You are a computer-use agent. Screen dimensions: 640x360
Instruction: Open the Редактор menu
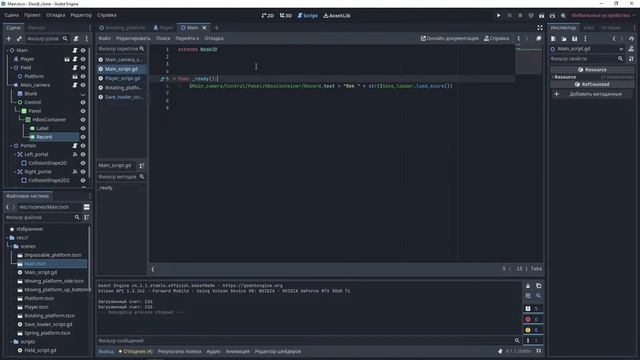81,15
